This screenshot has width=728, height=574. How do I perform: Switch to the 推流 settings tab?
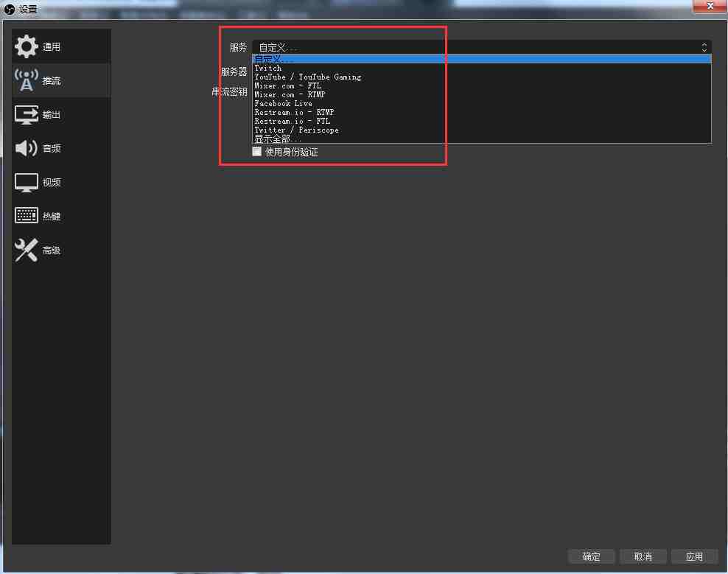click(61, 80)
